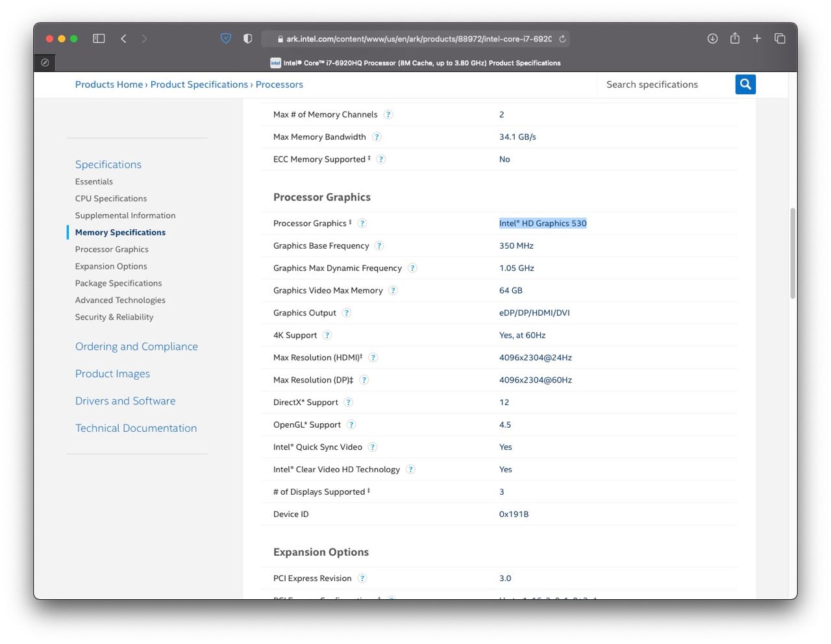Click help icon next to 4K Support
Viewport: 831px width, 644px height.
coord(327,336)
